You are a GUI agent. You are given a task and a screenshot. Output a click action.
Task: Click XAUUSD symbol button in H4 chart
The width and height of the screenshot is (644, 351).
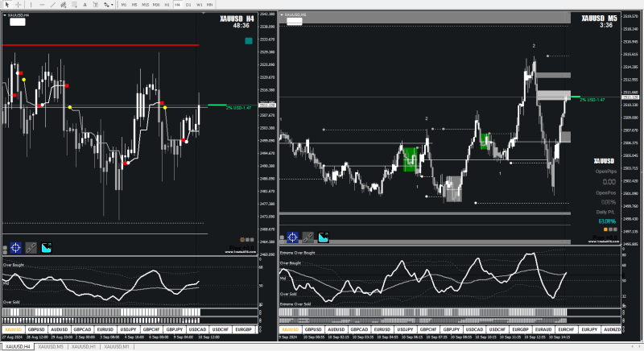coord(13,329)
